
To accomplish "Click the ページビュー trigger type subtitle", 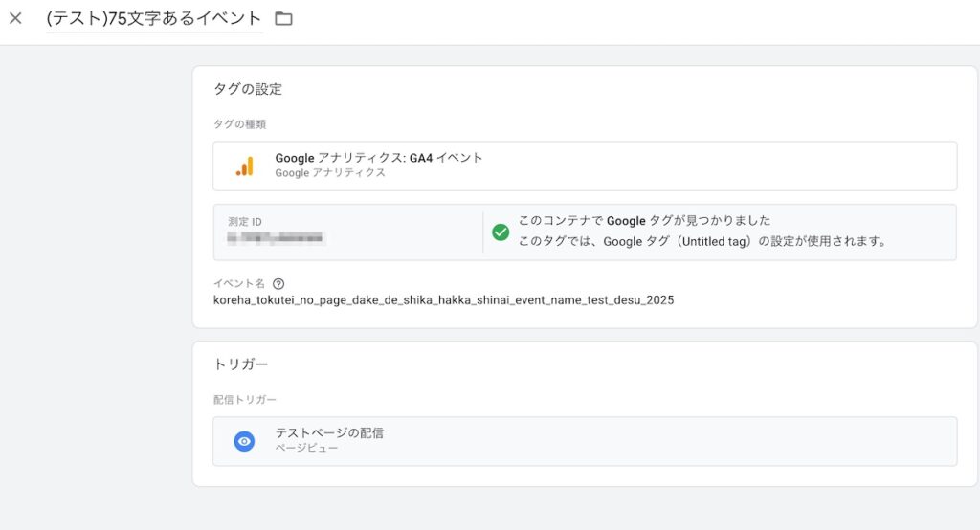I will pyautogui.click(x=306, y=449).
